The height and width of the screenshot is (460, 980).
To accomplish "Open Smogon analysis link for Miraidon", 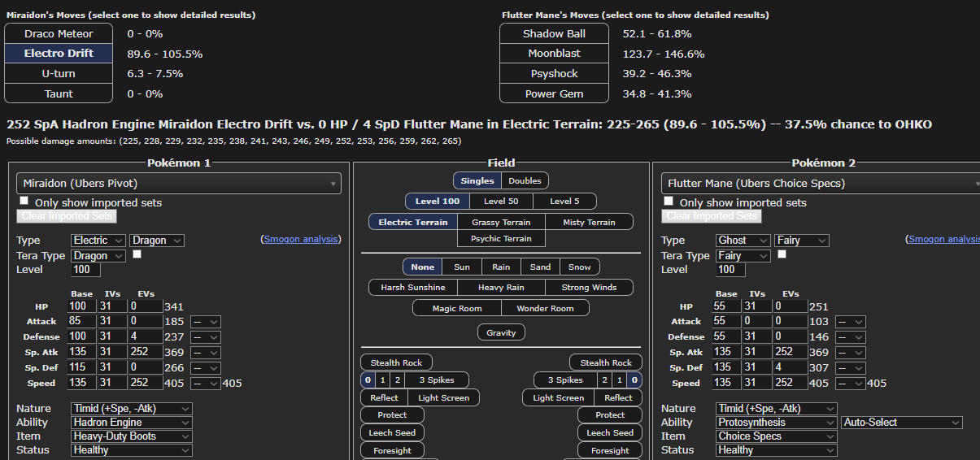I will (301, 239).
